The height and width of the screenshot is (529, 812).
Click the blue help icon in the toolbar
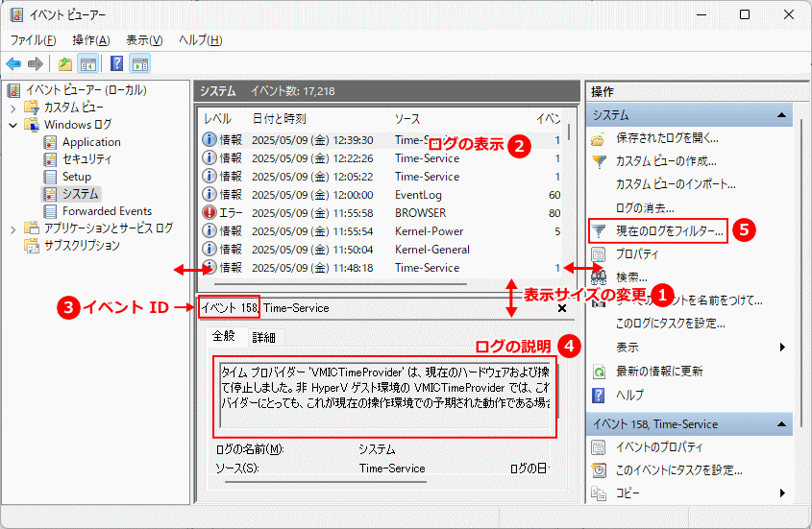116,64
